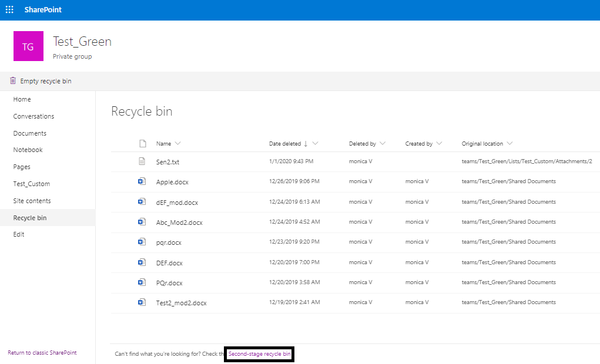Click the SharePoint title in header
The image size is (600, 364).
(x=43, y=9)
